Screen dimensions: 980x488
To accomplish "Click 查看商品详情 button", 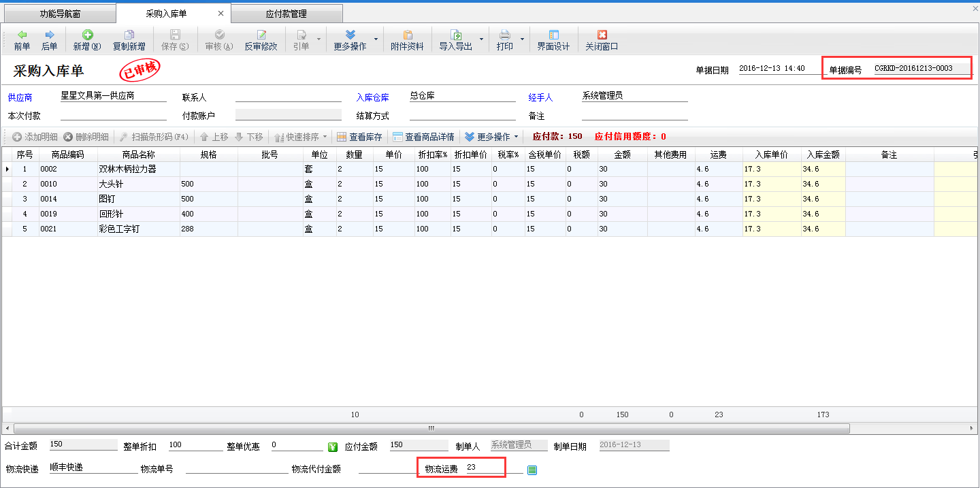I will click(x=423, y=137).
